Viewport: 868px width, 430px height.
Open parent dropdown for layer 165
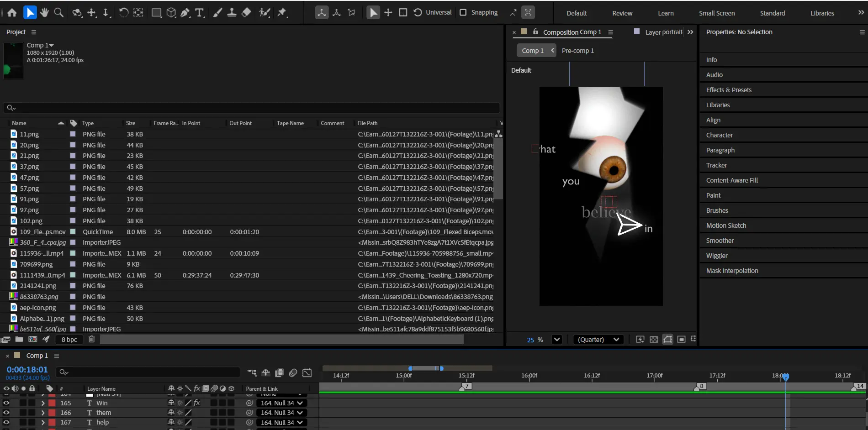click(281, 403)
